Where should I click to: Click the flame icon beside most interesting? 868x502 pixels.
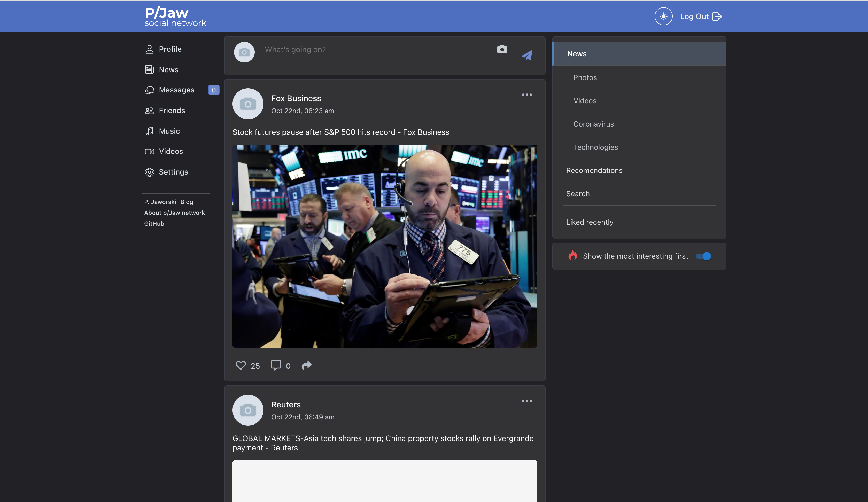point(572,255)
